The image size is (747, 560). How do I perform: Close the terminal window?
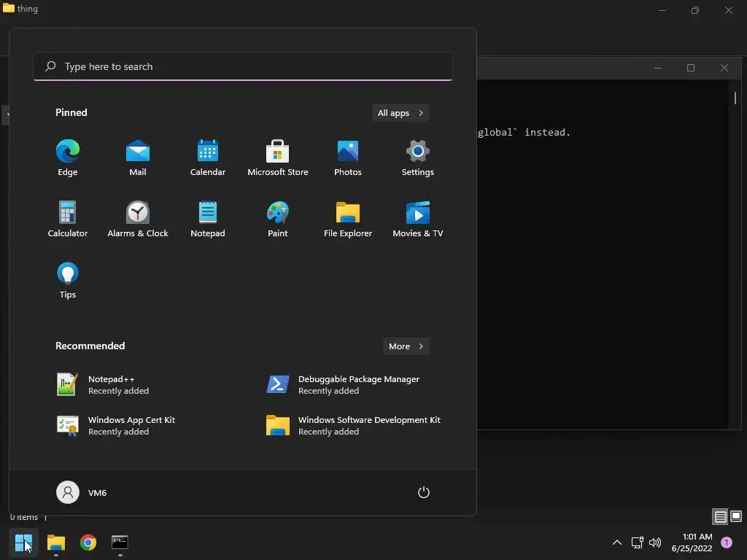pos(724,68)
